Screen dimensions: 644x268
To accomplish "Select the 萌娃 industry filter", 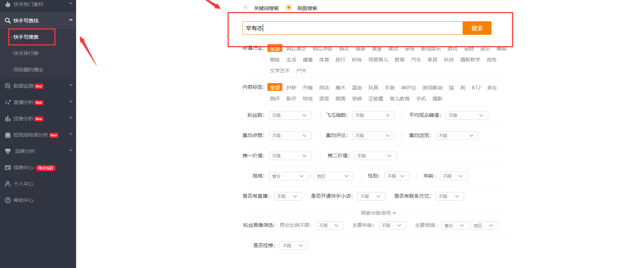I will 275,60.
